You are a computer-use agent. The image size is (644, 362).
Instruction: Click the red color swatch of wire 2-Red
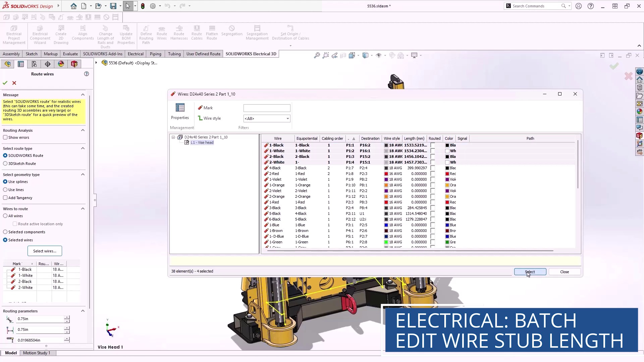click(x=447, y=174)
